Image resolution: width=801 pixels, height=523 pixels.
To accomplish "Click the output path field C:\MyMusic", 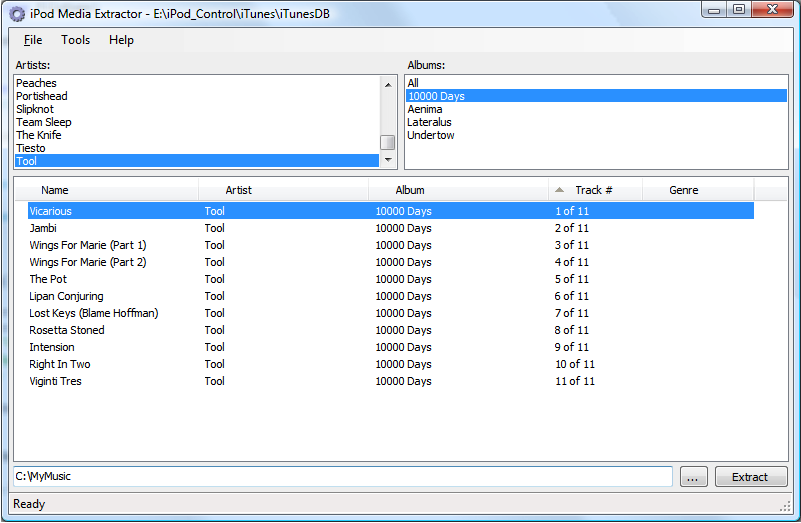I will pyautogui.click(x=343, y=476).
